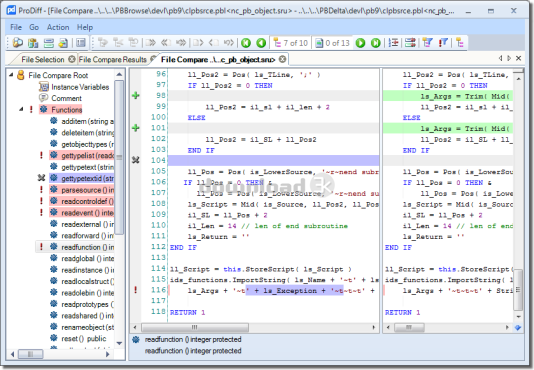
Task: Close the File Selection tab
Action: click(x=72, y=59)
